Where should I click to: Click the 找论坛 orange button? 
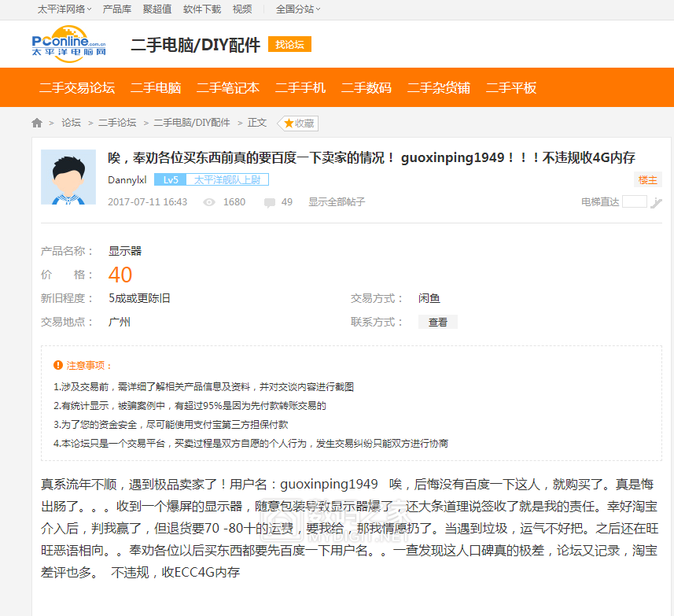[x=289, y=44]
